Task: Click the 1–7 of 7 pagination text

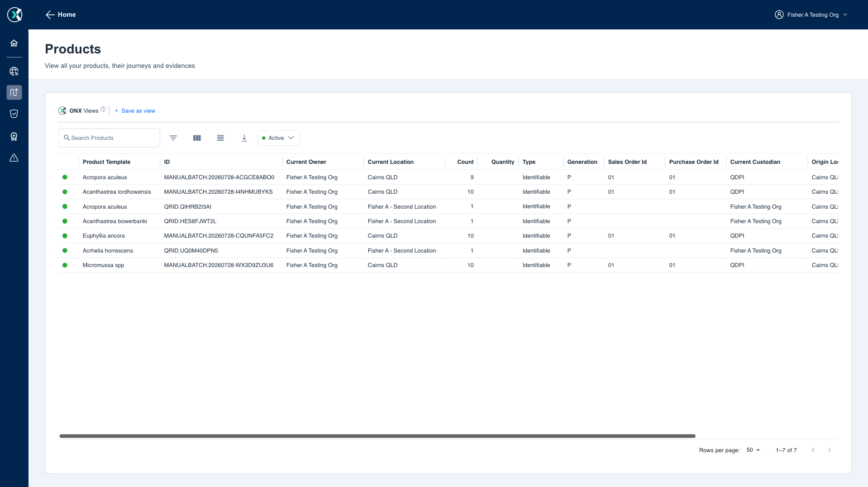Action: pos(786,450)
